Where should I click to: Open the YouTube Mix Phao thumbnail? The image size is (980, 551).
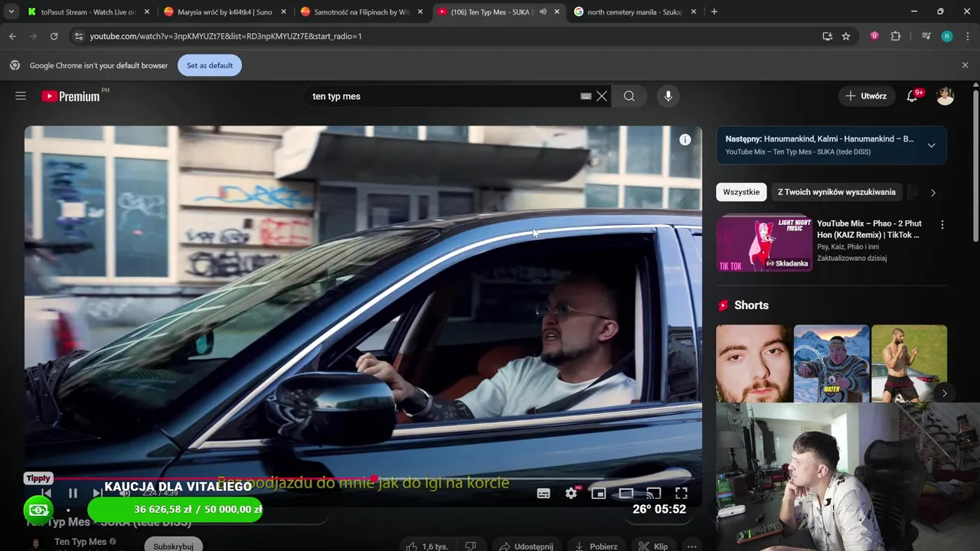(x=764, y=244)
